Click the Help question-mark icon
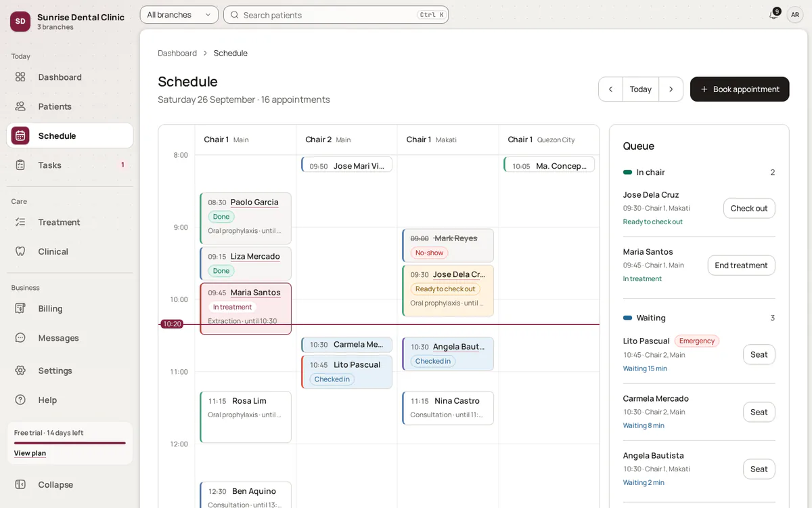The width and height of the screenshot is (812, 508). [x=20, y=400]
